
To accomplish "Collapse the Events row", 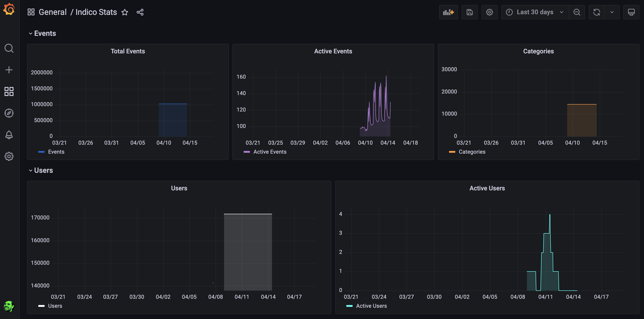I will [45, 33].
